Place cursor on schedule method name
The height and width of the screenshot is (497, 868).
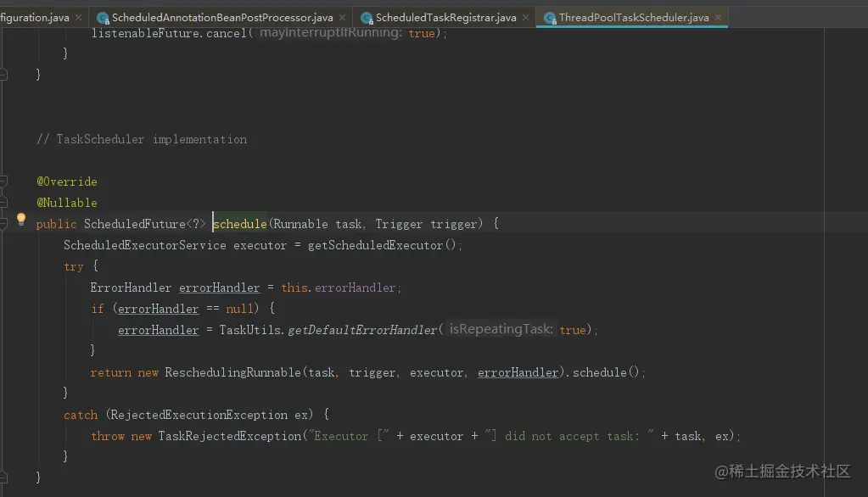point(239,224)
